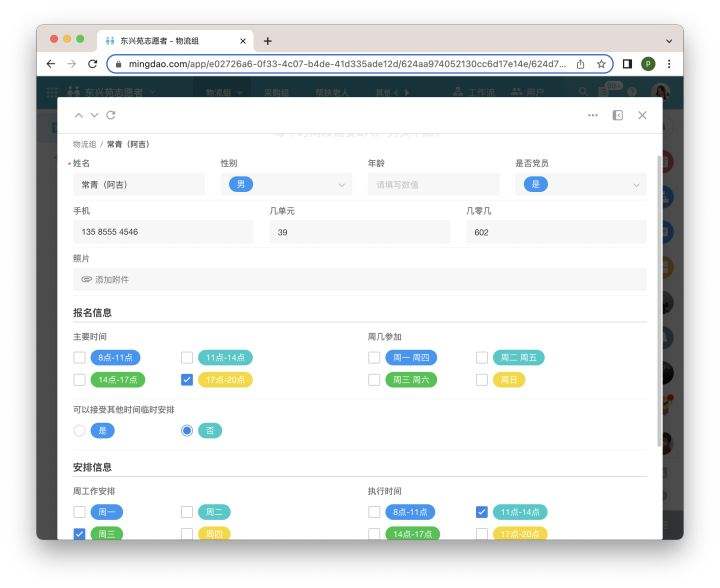Check the 周日 checkbox under 周几参加
720x588 pixels.
[482, 380]
